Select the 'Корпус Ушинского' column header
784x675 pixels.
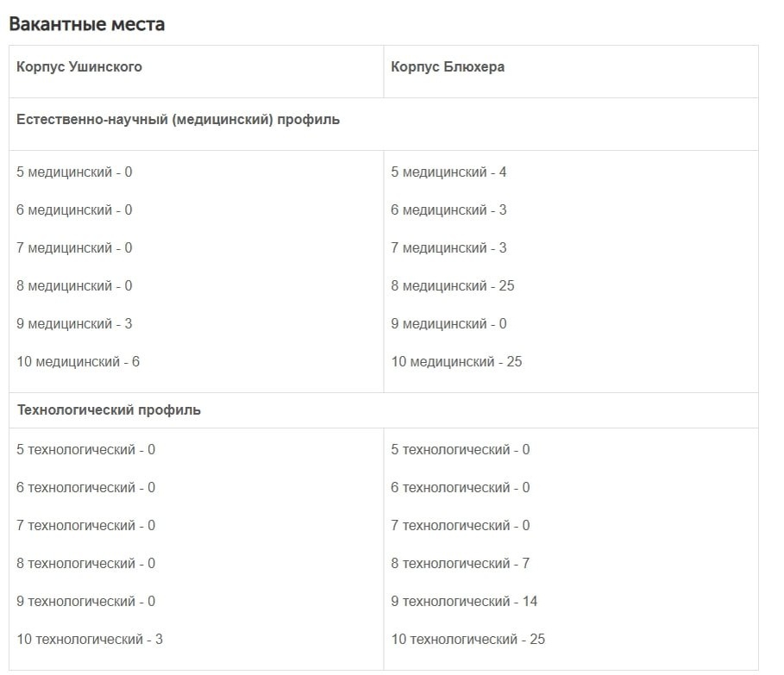coord(79,67)
